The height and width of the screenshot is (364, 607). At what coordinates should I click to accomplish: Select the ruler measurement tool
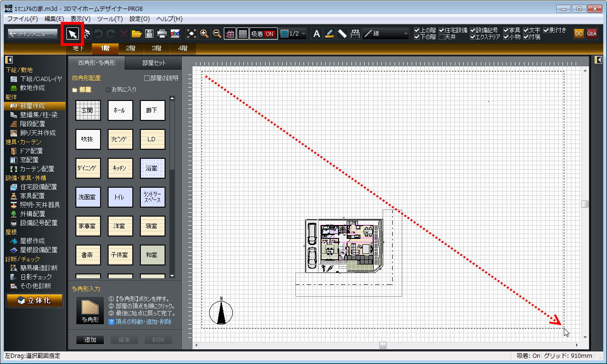(x=342, y=34)
